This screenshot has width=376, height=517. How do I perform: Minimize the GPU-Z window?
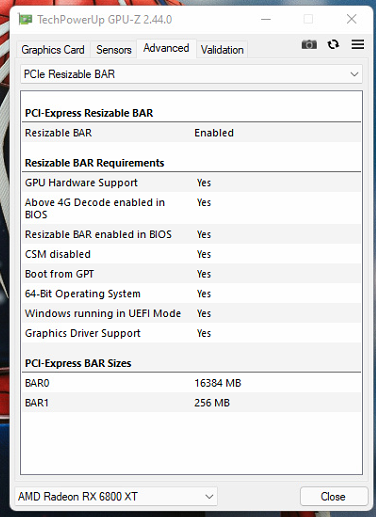[266, 19]
